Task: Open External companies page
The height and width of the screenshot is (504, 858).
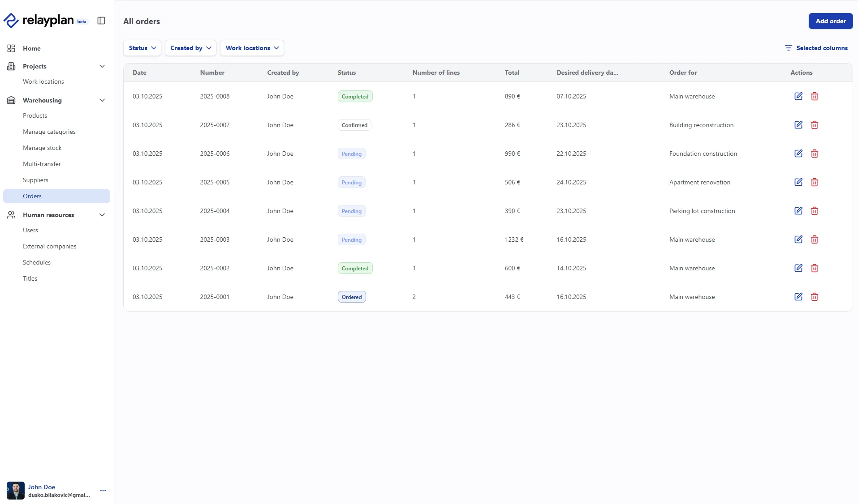Action: click(49, 246)
